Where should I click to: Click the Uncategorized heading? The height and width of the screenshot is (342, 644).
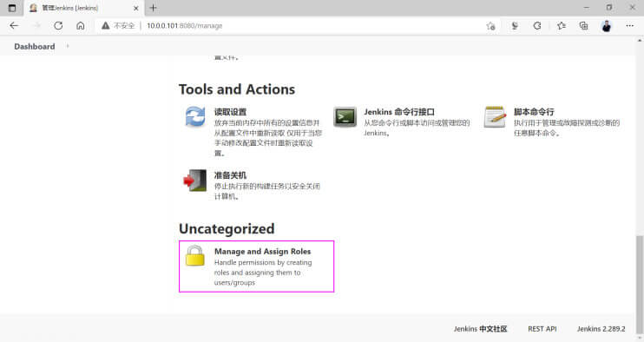227,228
